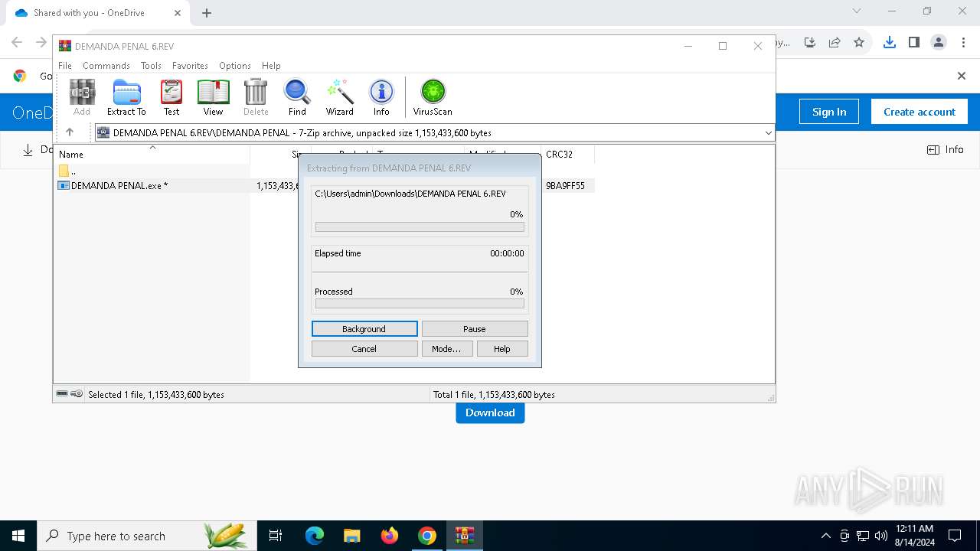Screen dimensions: 980x551
Task: Open the Tools menu
Action: point(151,66)
